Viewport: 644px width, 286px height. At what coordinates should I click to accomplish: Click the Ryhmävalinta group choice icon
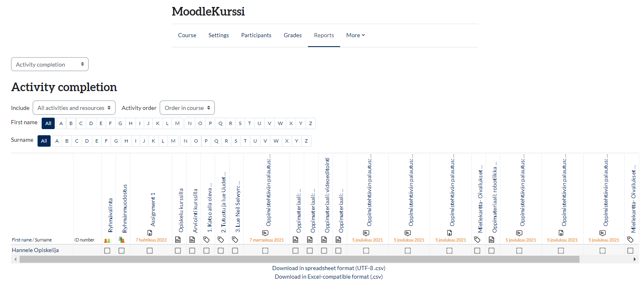click(107, 240)
